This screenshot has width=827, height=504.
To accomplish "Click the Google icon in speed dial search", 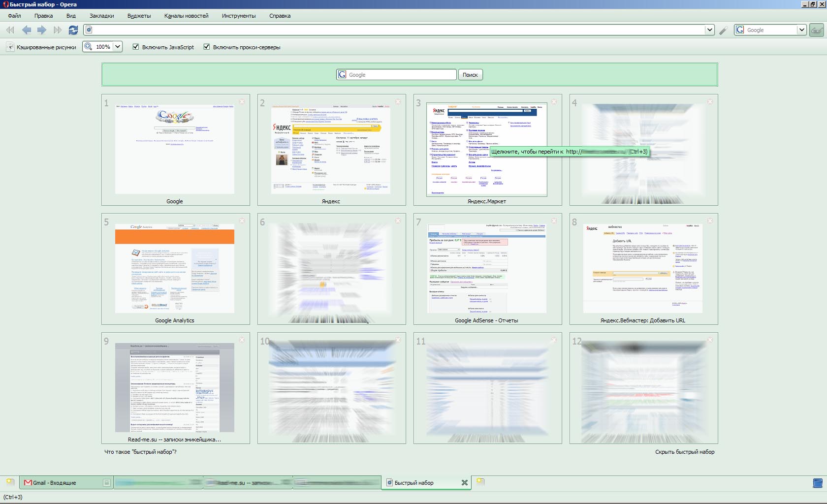I will 342,74.
